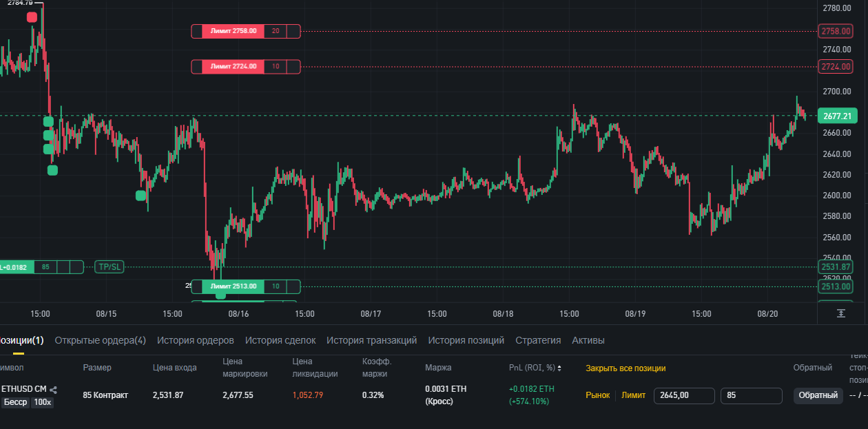Screen dimensions: 868x429
Task: Click the TP/SL tag on position line
Action: pyautogui.click(x=110, y=266)
